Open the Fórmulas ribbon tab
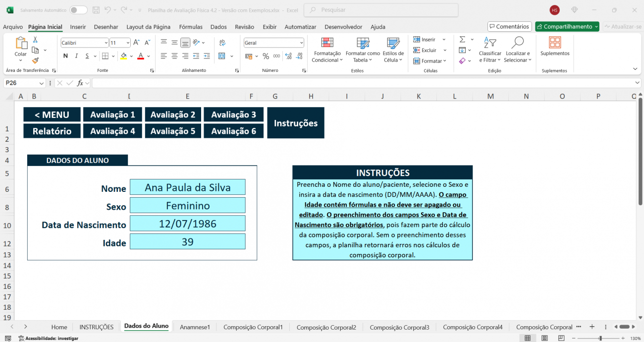The image size is (644, 342). (191, 27)
